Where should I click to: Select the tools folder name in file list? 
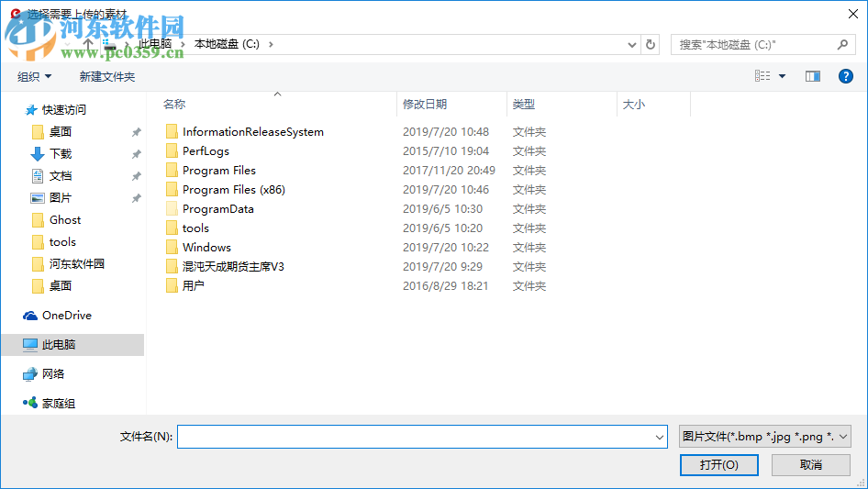(195, 228)
